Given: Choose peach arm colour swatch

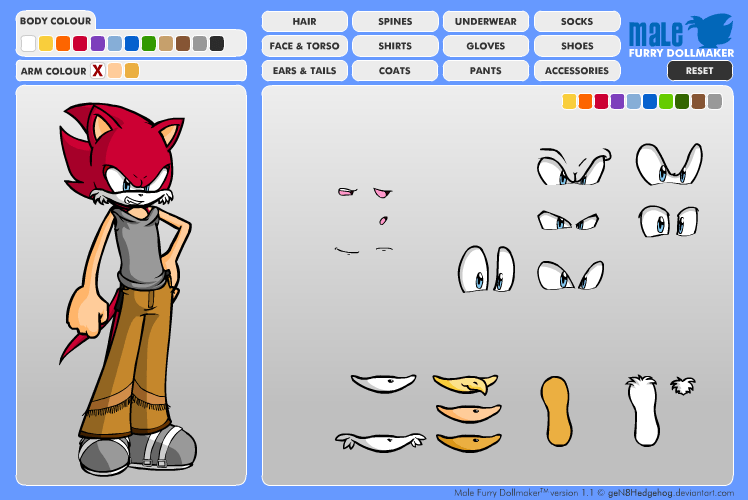Looking at the screenshot, I should (x=115, y=71).
